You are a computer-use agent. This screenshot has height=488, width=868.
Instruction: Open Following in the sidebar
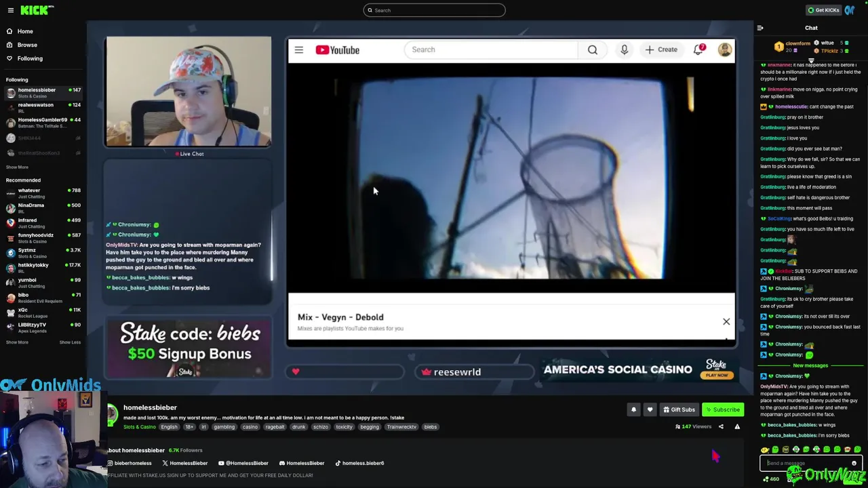[x=30, y=58]
